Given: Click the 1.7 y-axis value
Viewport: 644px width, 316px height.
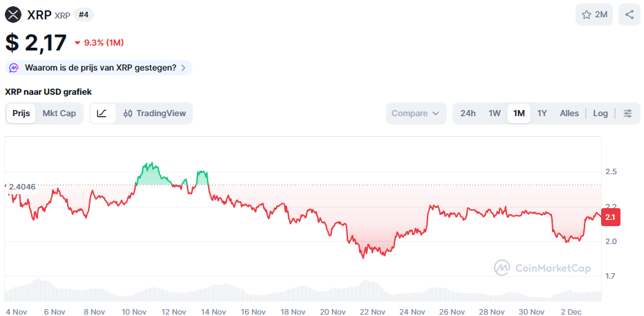Looking at the screenshot, I should point(611,276).
